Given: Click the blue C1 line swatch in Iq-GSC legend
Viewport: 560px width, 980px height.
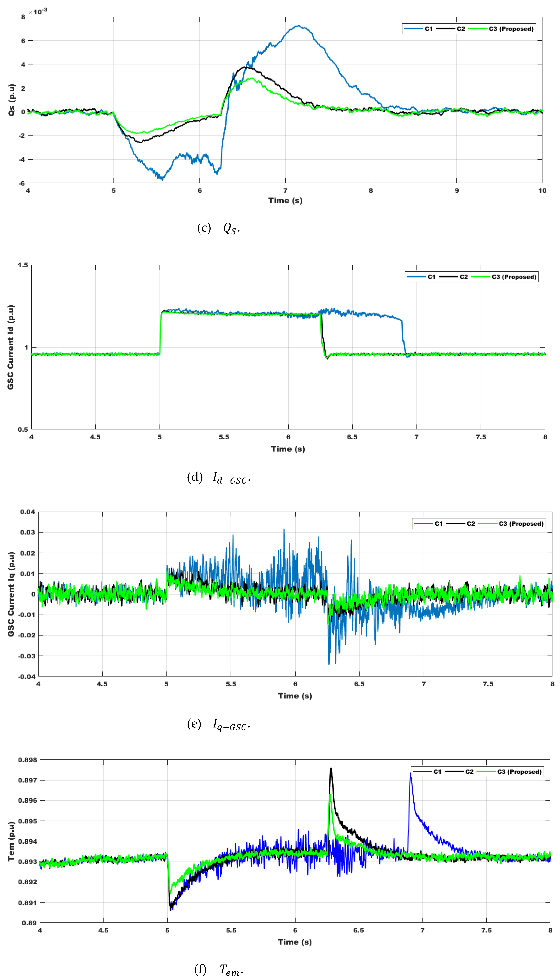Looking at the screenshot, I should point(423,523).
